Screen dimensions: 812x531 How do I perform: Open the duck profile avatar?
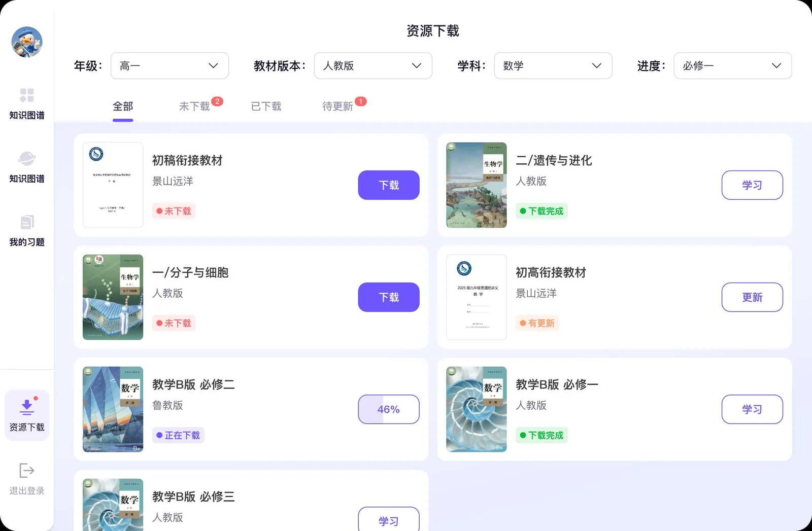click(27, 42)
